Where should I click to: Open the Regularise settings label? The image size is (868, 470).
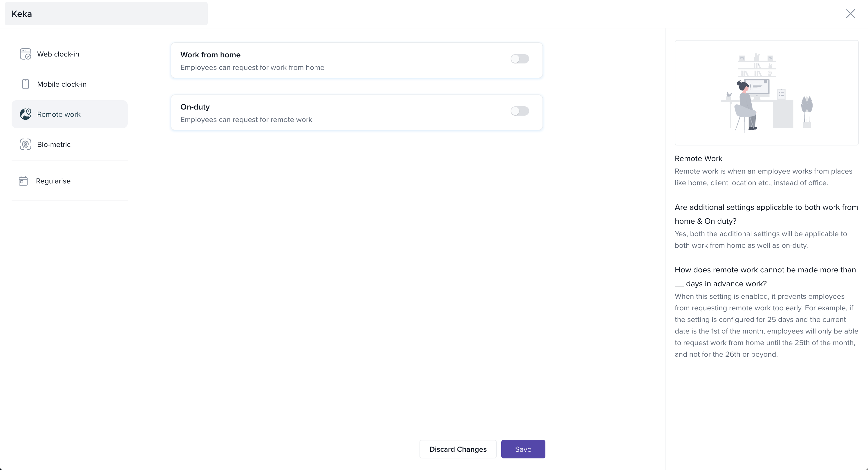[53, 181]
